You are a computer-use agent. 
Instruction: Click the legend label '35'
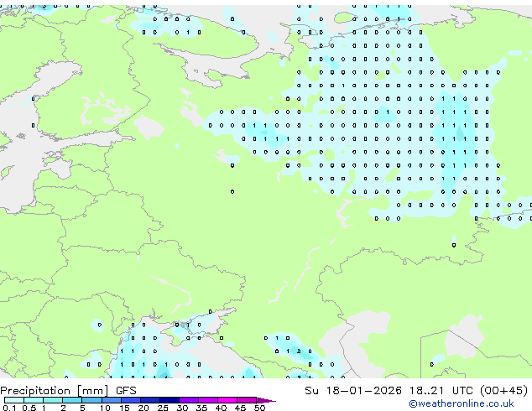pos(201,408)
